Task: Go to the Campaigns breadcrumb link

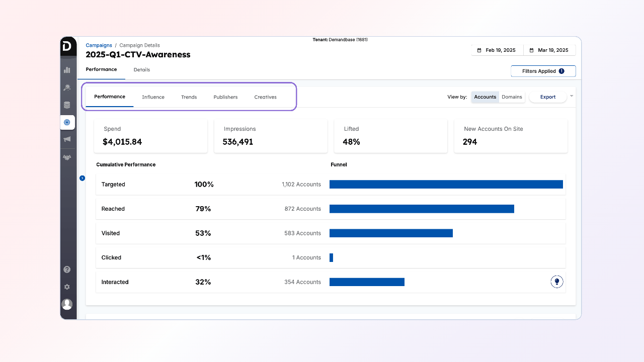Action: click(99, 45)
